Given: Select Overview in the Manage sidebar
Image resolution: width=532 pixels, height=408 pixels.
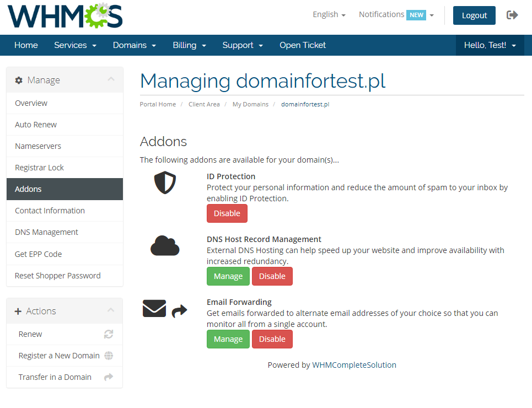Looking at the screenshot, I should [x=65, y=103].
